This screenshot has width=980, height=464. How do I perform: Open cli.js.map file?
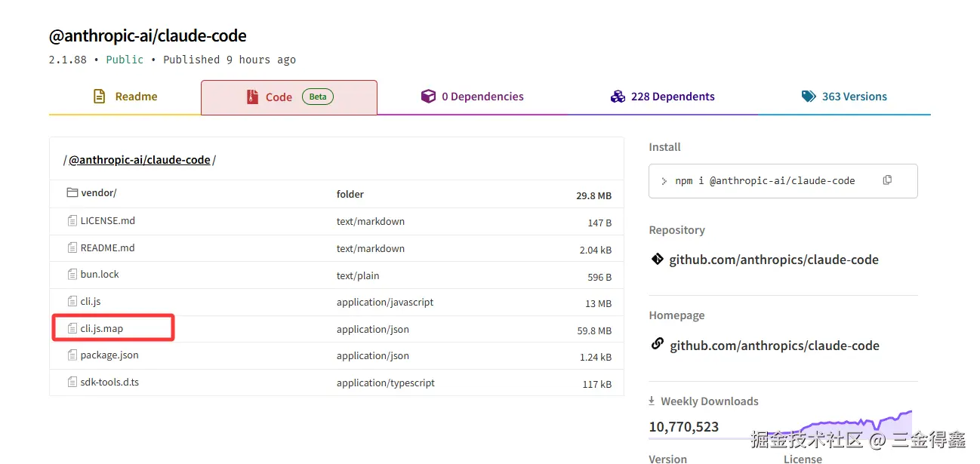click(102, 328)
